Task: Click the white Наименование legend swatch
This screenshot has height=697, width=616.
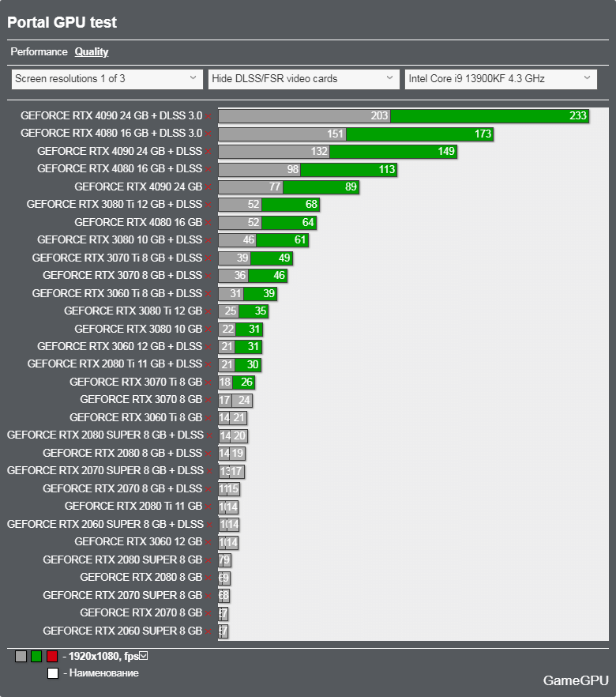Action: coord(53,673)
